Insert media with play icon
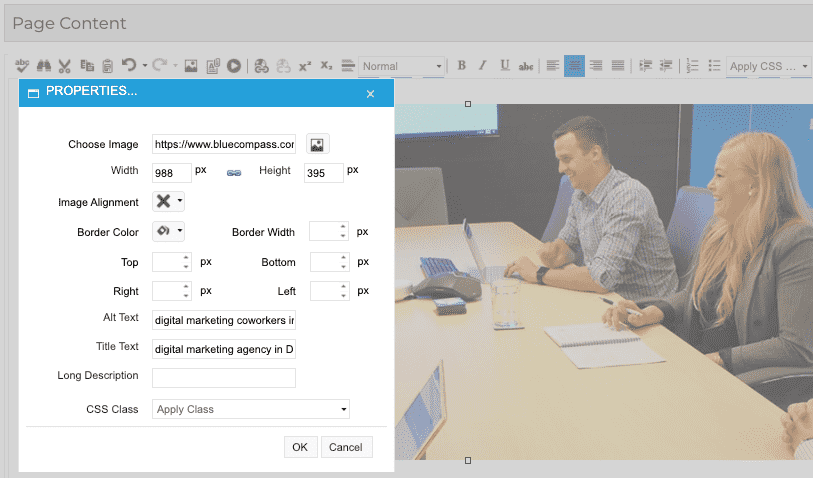This screenshot has width=813, height=478. click(x=234, y=66)
